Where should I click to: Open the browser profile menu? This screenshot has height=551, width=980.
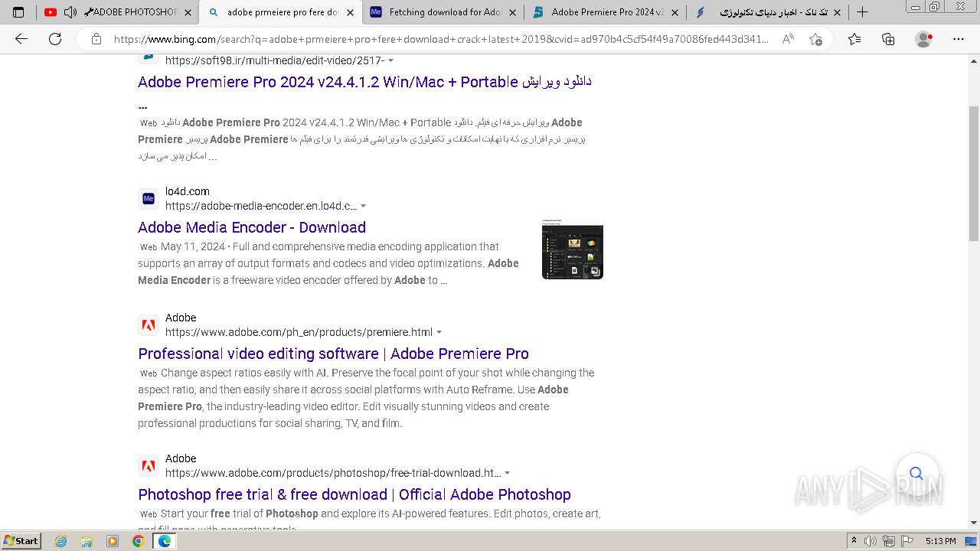point(924,39)
